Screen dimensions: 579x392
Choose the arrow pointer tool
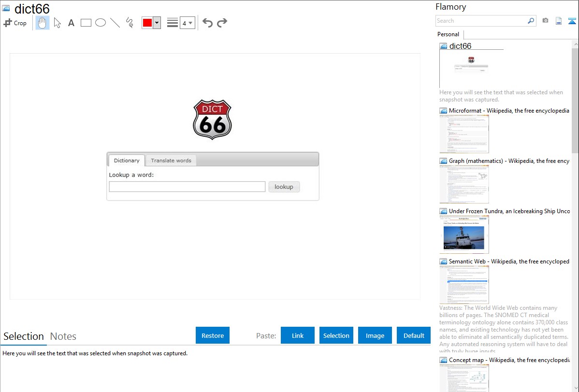(x=57, y=23)
